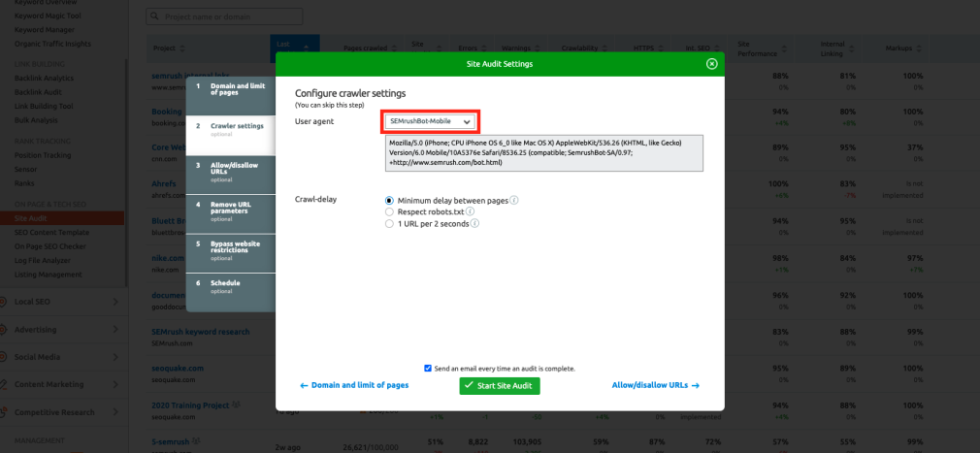Click info icon next to 1 URL per 2 seconds
The image size is (980, 453).
pyautogui.click(x=475, y=223)
